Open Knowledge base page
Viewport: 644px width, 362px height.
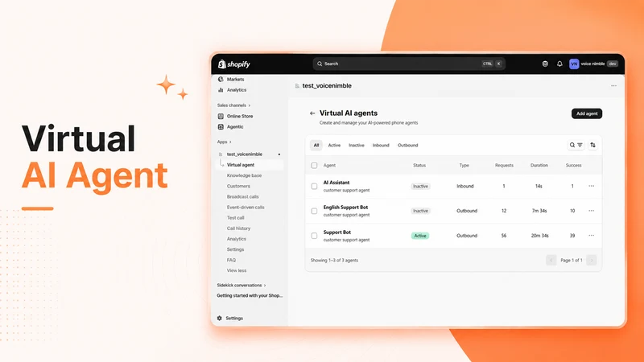pos(244,175)
